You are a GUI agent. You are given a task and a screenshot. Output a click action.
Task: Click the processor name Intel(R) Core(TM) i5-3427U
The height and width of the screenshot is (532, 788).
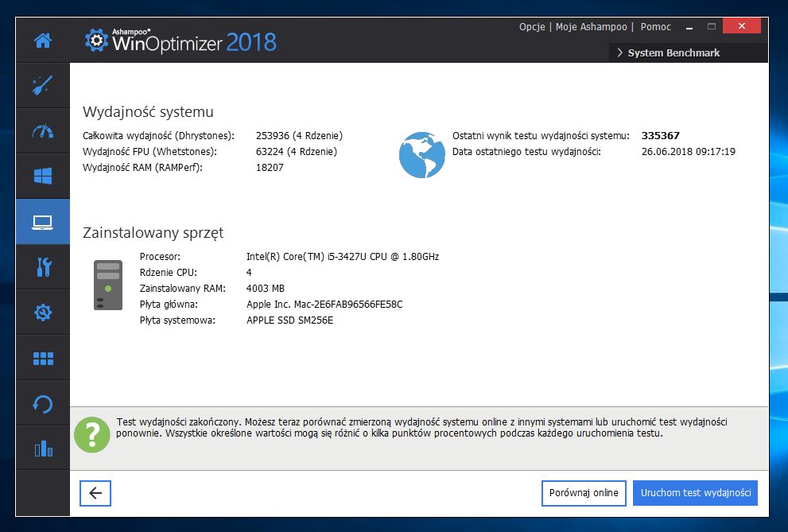pyautogui.click(x=342, y=257)
